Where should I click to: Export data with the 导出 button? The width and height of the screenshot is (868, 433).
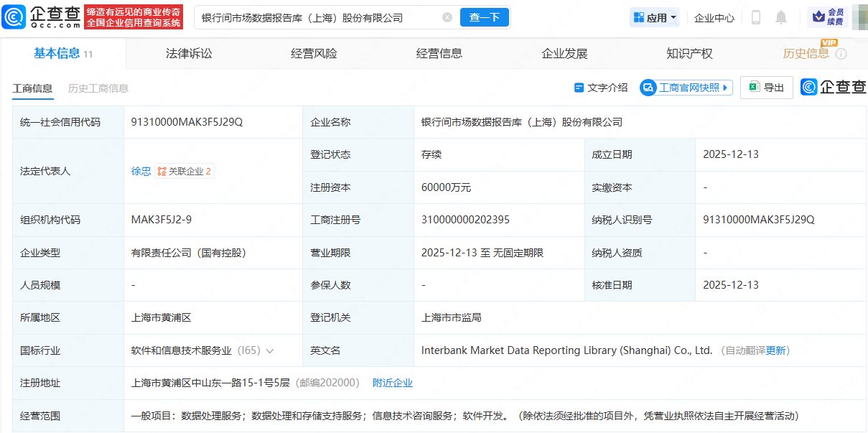tap(767, 88)
